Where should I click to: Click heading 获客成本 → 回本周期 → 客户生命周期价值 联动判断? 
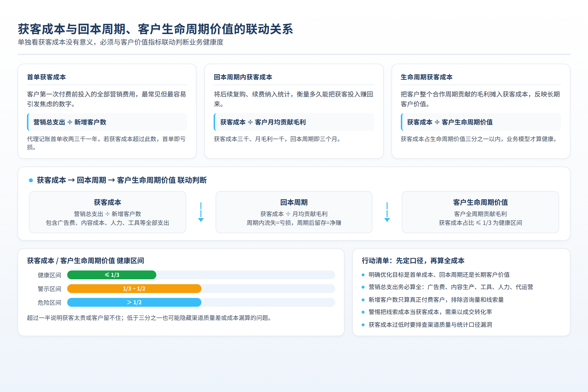pyautogui.click(x=122, y=180)
